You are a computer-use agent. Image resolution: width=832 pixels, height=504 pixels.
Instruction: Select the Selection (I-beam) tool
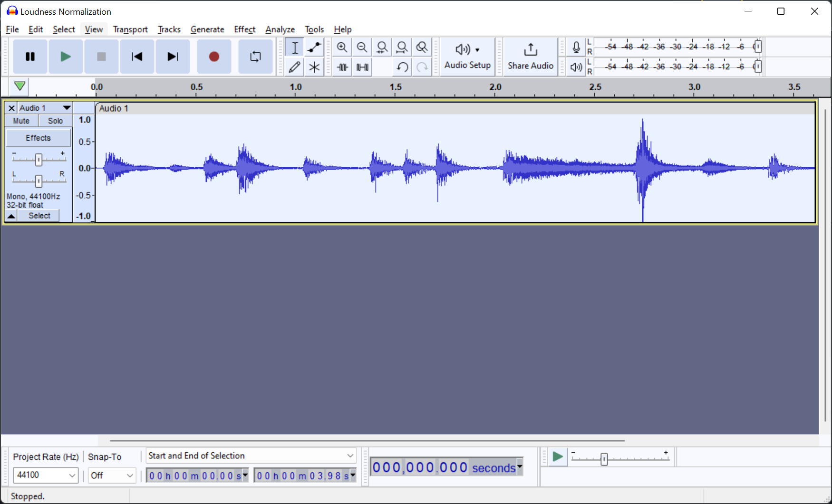[295, 48]
